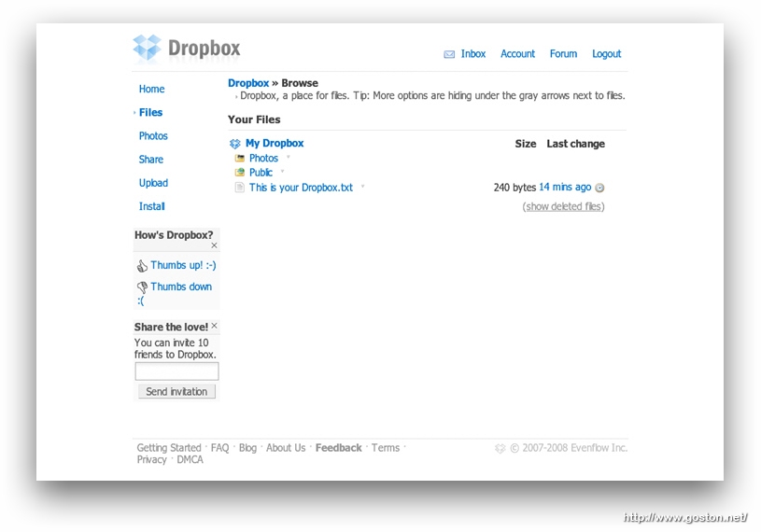This screenshot has height=532, width=761.
Task: Open Photos in the sidebar menu
Action: [153, 136]
